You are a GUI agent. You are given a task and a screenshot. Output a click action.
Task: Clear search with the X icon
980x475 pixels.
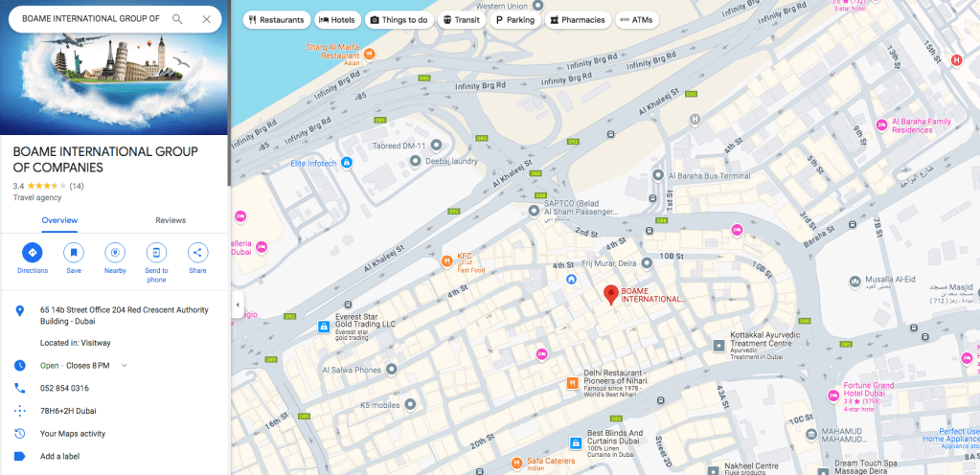[x=206, y=19]
